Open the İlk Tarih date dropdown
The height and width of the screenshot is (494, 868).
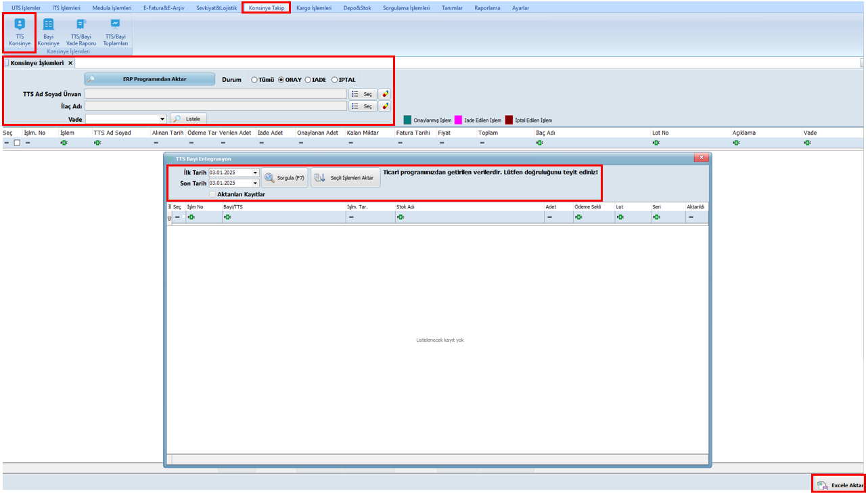[x=255, y=173]
